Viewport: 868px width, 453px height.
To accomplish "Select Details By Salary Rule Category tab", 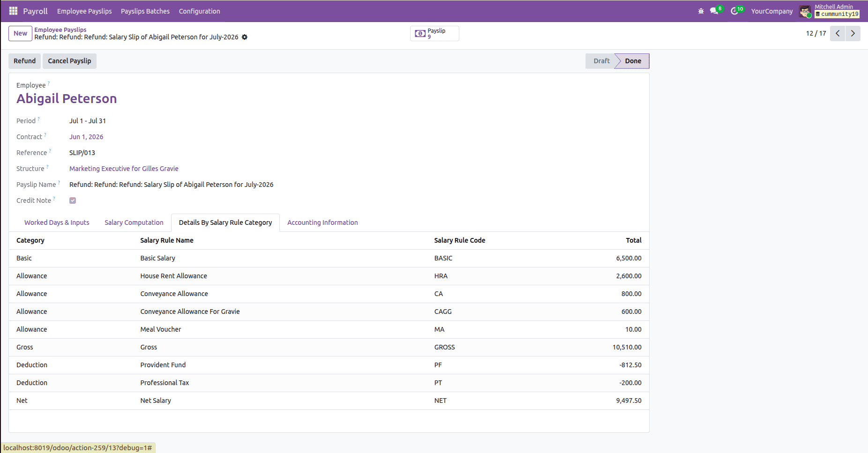I will [225, 223].
